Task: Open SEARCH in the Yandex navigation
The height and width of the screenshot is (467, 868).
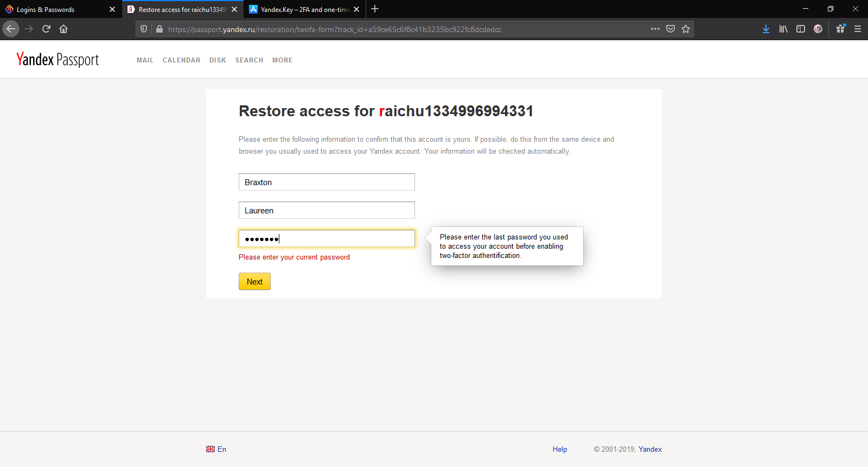Action: (x=250, y=60)
